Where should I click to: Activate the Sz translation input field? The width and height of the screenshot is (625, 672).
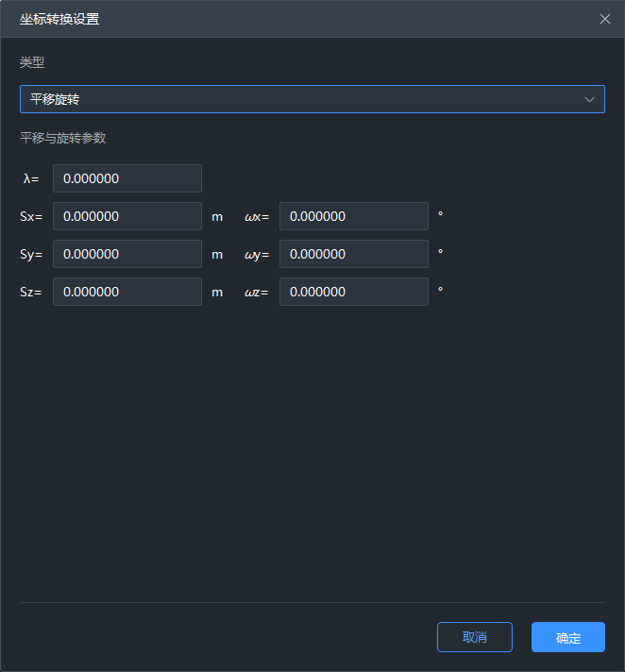[x=127, y=292]
